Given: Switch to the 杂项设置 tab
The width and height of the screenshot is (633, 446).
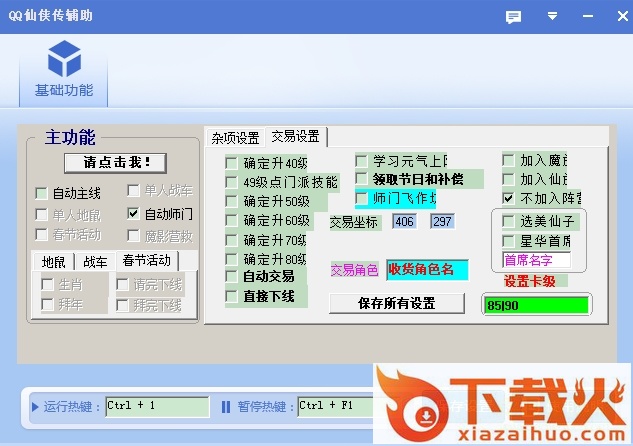Looking at the screenshot, I should click(235, 138).
